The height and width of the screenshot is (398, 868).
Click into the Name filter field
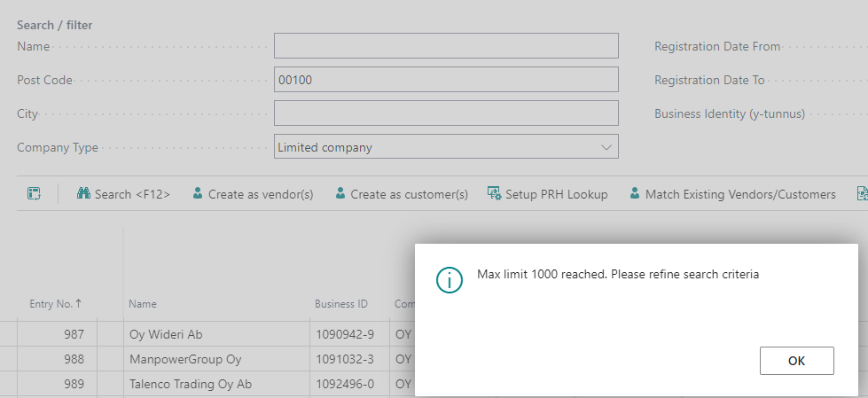(446, 45)
